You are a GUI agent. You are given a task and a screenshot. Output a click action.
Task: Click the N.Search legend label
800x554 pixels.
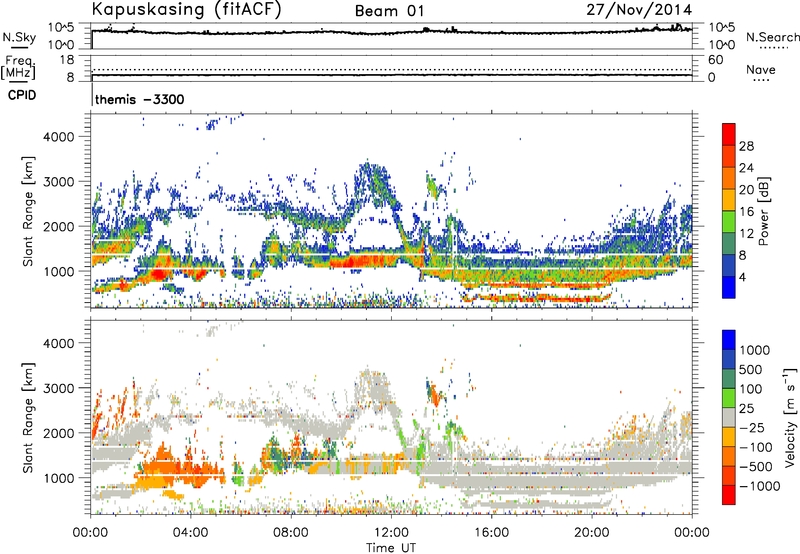click(772, 37)
